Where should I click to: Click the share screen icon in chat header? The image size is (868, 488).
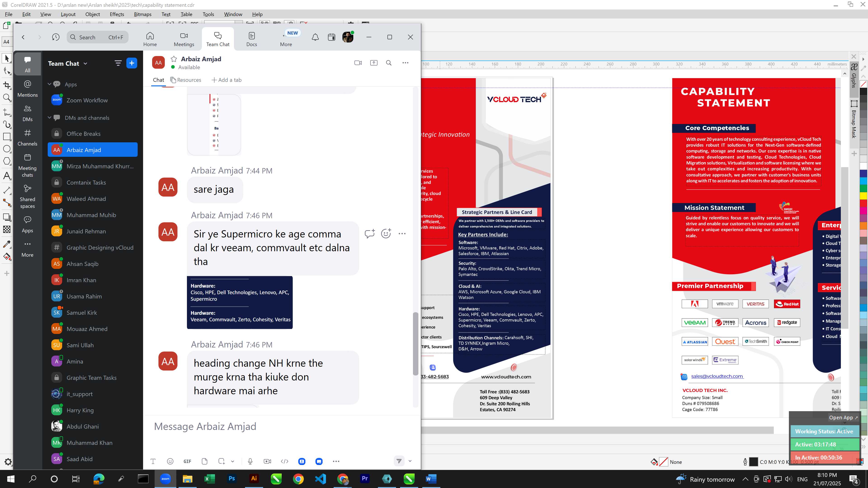pyautogui.click(x=374, y=63)
